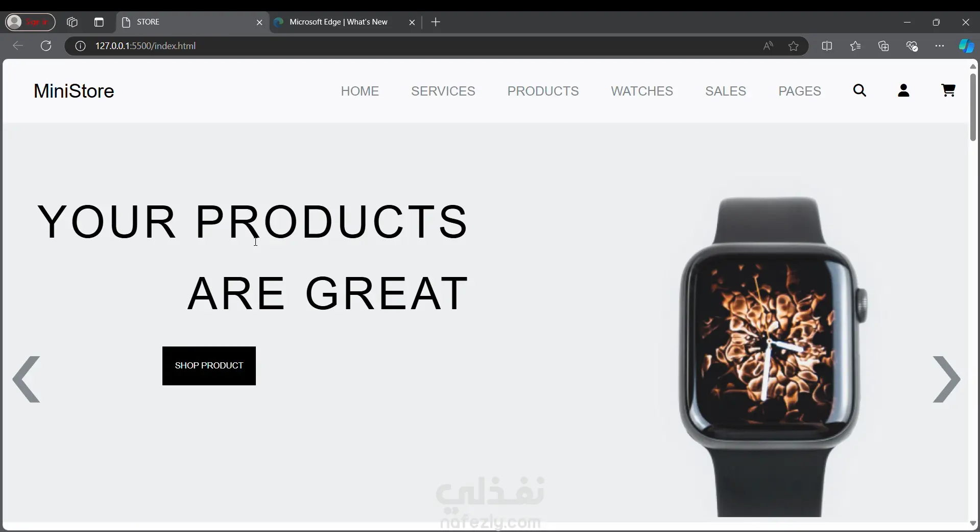This screenshot has width=980, height=532.
Task: Go to next carousel slide arrow
Action: tap(946, 379)
